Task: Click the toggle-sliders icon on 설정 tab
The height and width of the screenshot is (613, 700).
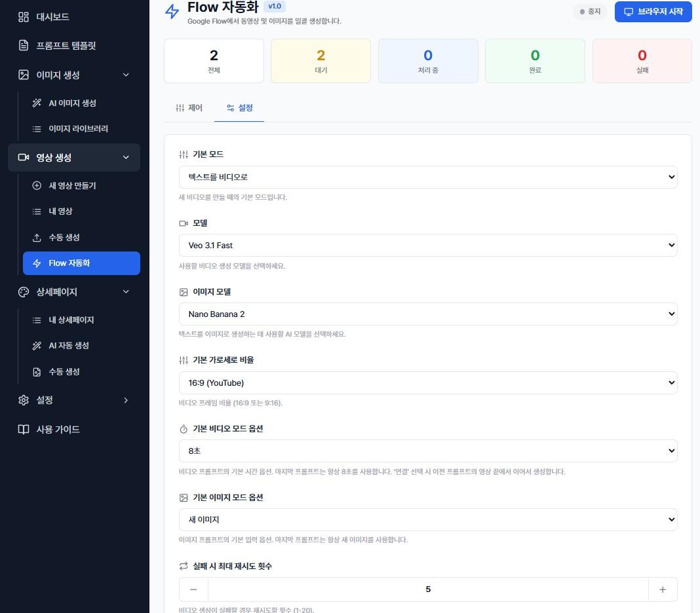Action: (x=230, y=108)
